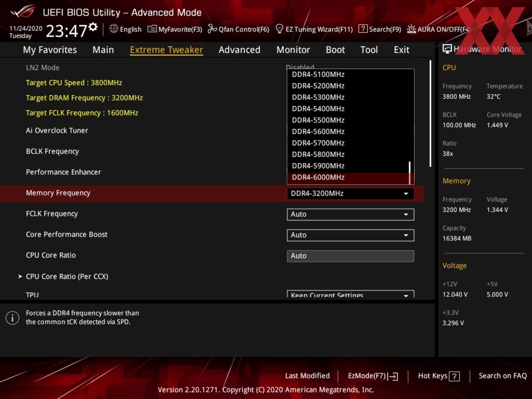Click the +3.3V 3.296 V reading
The image size is (532, 399).
point(453,323)
